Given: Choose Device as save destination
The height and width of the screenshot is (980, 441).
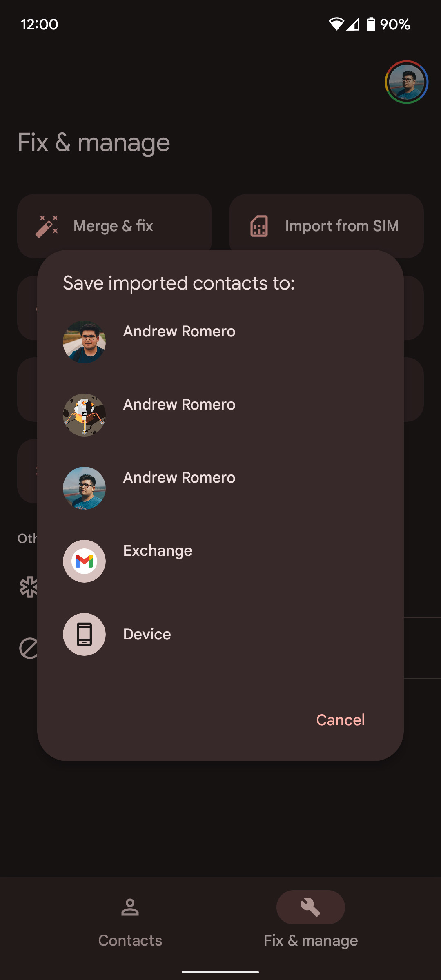Looking at the screenshot, I should [147, 634].
